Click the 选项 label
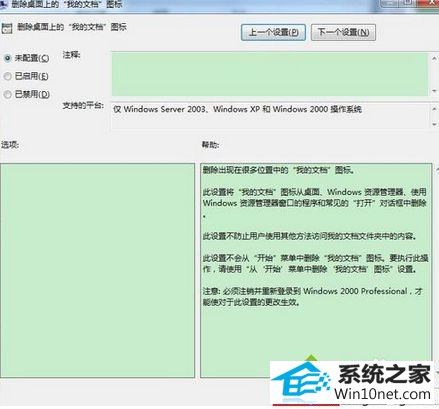The image size is (439, 409). pyautogui.click(x=10, y=145)
